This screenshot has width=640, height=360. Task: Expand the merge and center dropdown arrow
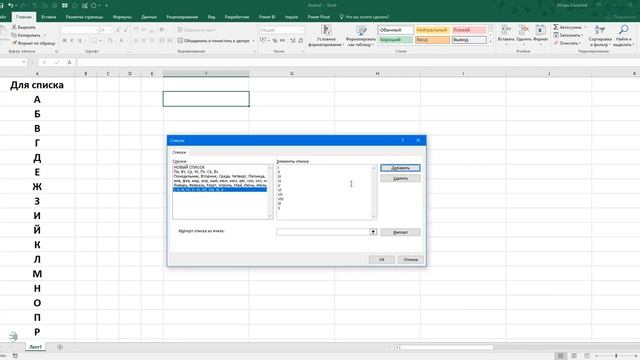click(253, 41)
